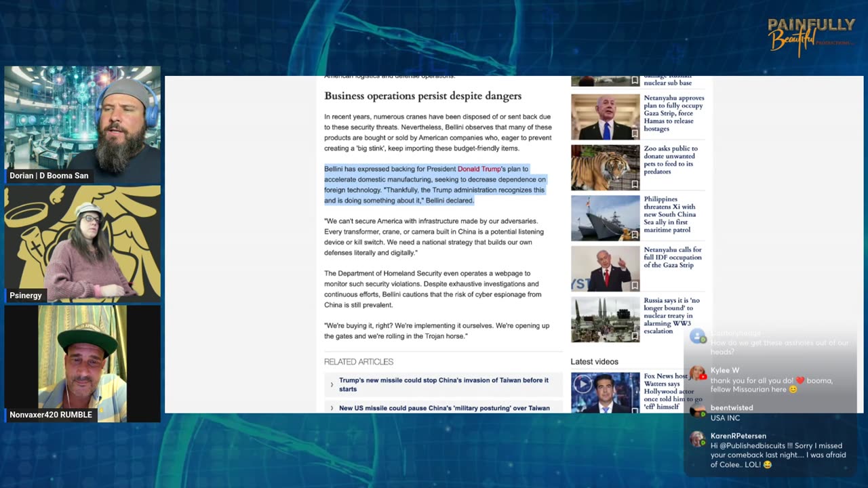The width and height of the screenshot is (868, 488).
Task: Play the Fox News Watters video
Action: (x=583, y=384)
